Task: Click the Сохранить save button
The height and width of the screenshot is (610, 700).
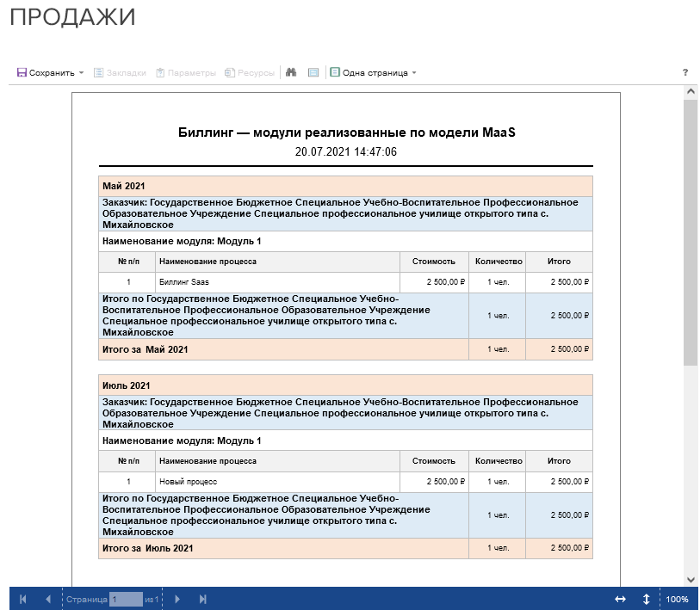Action: pyautogui.click(x=46, y=73)
